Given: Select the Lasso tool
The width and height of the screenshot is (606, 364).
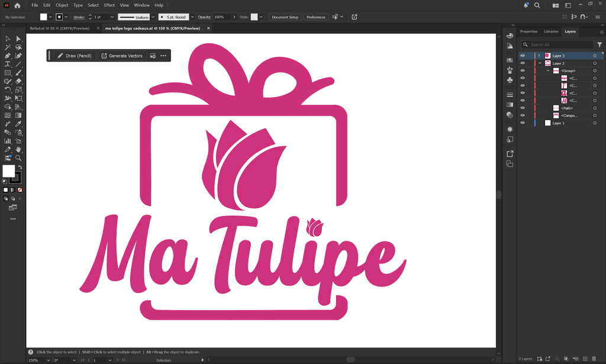Looking at the screenshot, I should [x=18, y=47].
